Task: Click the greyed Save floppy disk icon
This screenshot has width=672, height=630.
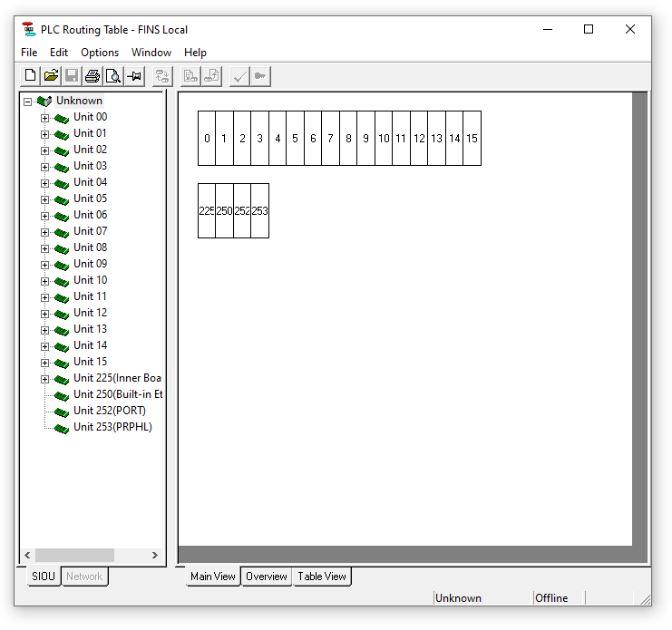Action: tap(72, 76)
